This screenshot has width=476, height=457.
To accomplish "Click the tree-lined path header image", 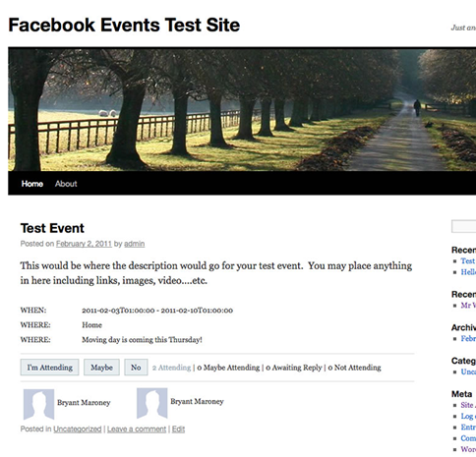I will 242,109.
